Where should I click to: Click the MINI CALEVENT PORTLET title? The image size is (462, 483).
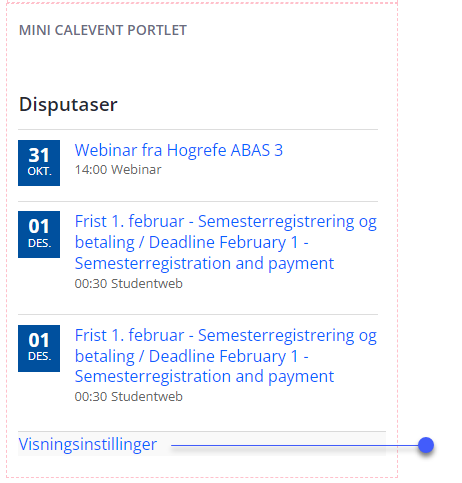[103, 30]
